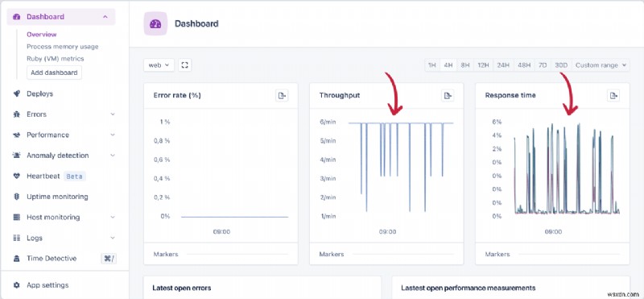Click the Latest open errors heading
Image resolution: width=644 pixels, height=299 pixels.
182,288
